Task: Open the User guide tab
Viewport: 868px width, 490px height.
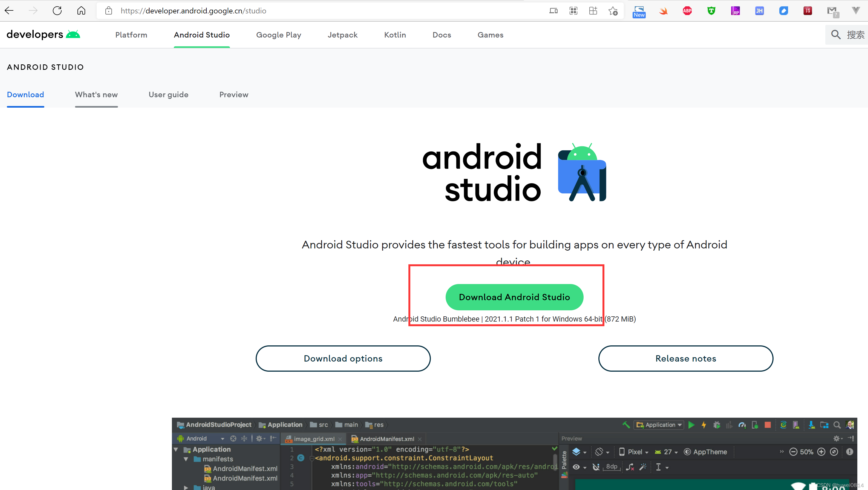Action: pyautogui.click(x=168, y=94)
